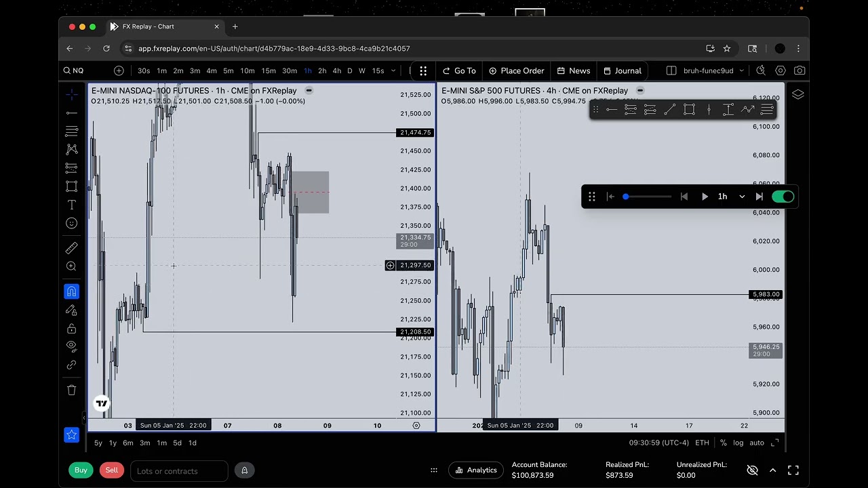Open the News calendar
The height and width of the screenshot is (488, 868).
[574, 70]
